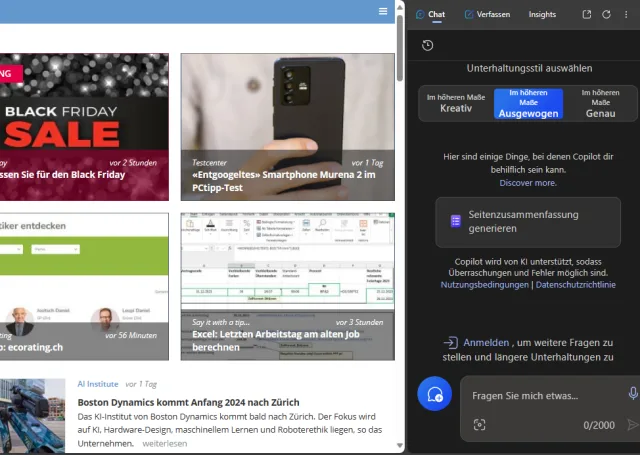The image size is (640, 455).
Task: Open the Excel Letzten Arbeitstag article tile
Action: point(288,286)
